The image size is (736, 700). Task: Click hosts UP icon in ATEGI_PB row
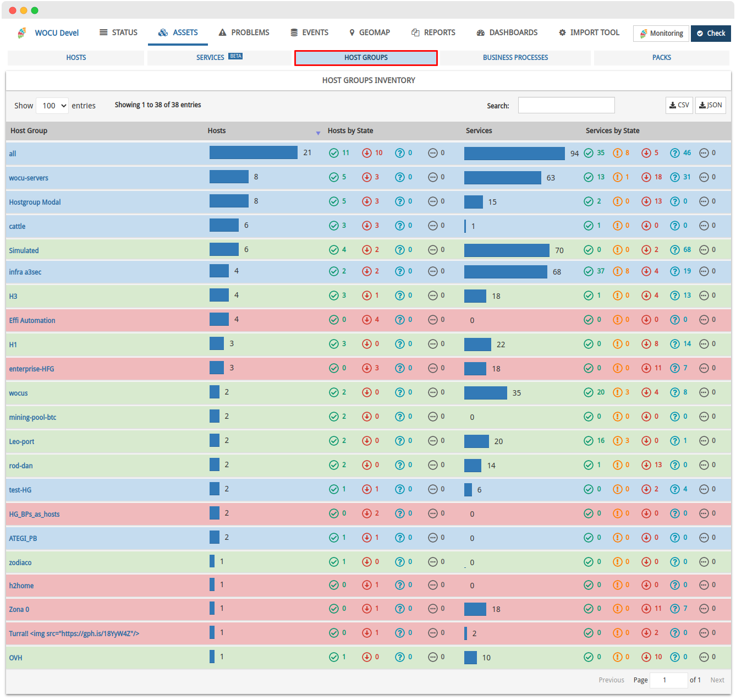point(334,538)
